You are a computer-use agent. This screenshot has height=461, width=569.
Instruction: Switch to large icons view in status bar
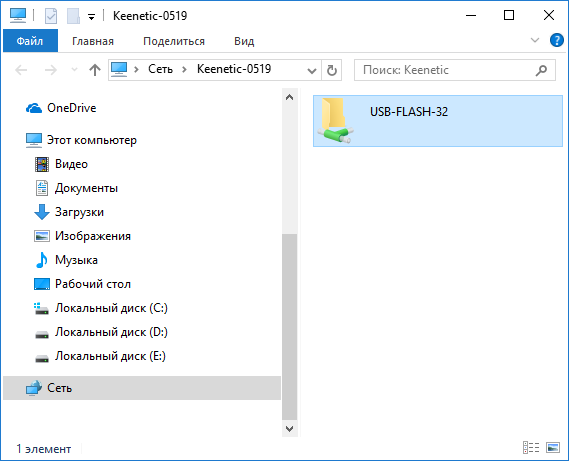553,448
